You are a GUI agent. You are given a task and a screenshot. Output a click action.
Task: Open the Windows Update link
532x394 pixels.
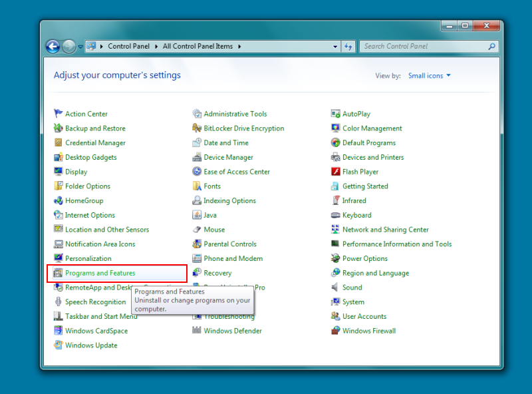(91, 345)
